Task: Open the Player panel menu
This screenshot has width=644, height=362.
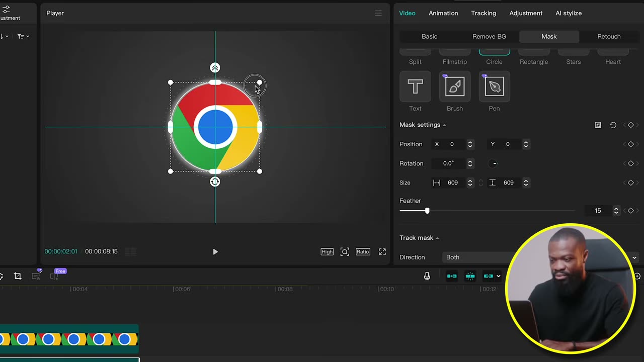Action: coord(378,13)
